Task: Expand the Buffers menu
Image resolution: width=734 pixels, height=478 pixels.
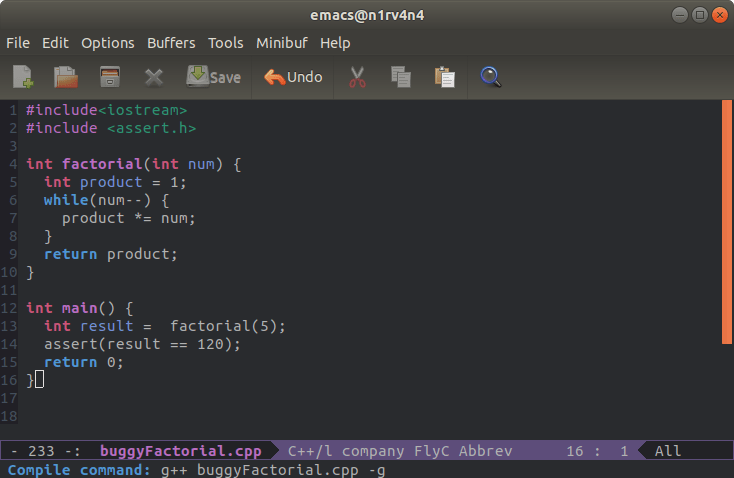Action: click(x=171, y=43)
